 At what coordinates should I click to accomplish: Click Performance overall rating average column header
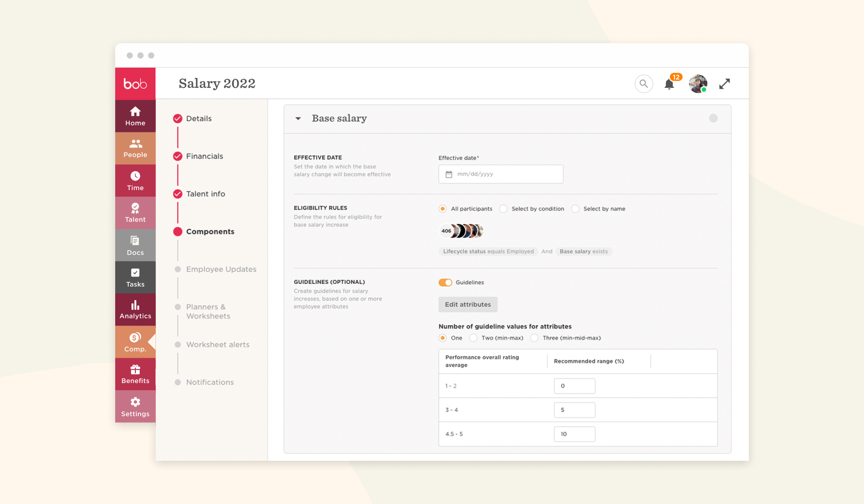pyautogui.click(x=482, y=361)
